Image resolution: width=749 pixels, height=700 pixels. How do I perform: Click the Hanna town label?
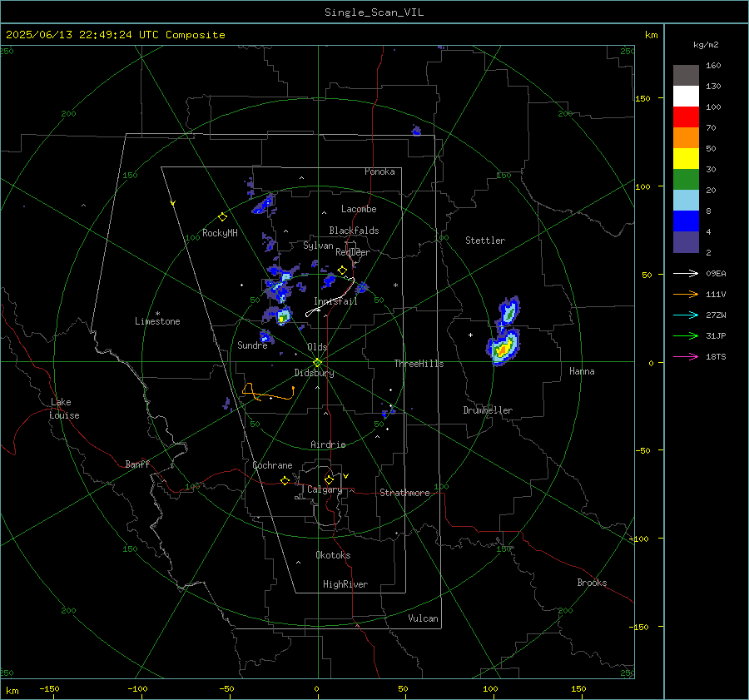582,372
